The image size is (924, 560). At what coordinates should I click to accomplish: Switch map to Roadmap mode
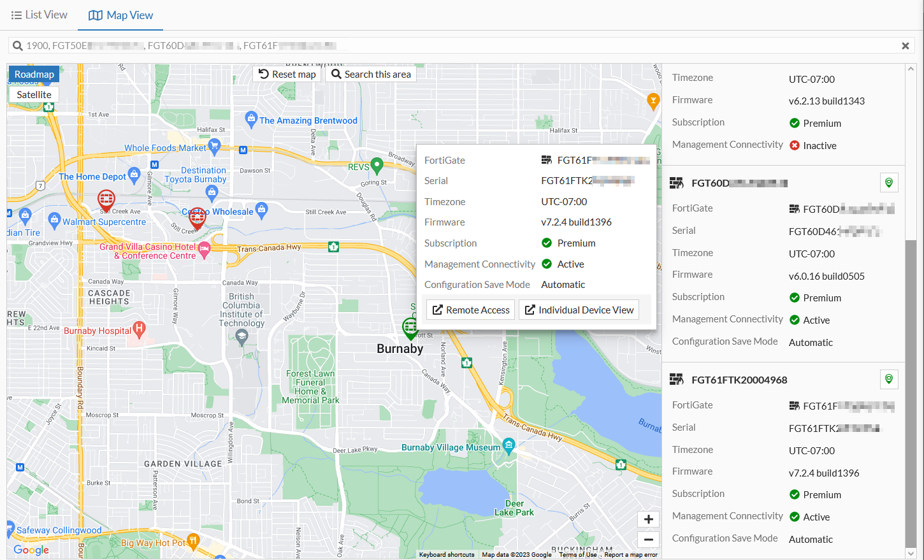click(x=34, y=75)
